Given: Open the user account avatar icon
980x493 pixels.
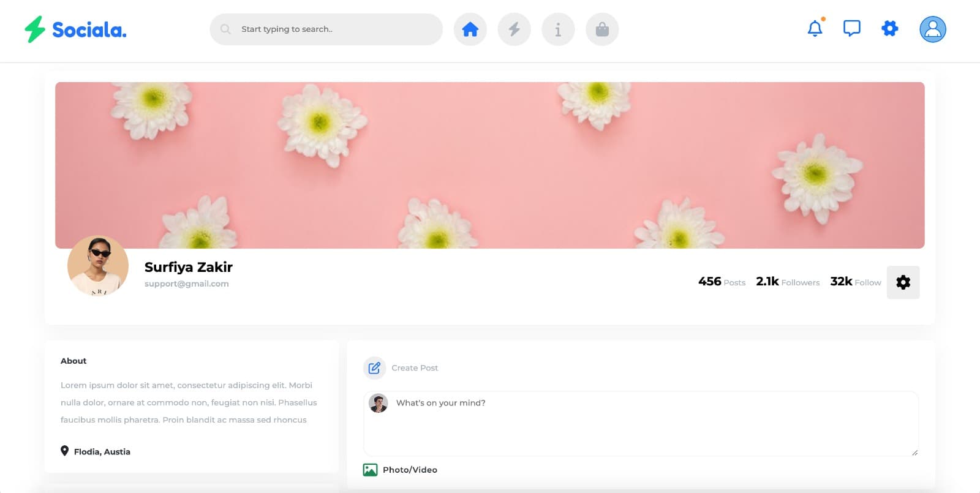Looking at the screenshot, I should 932,29.
